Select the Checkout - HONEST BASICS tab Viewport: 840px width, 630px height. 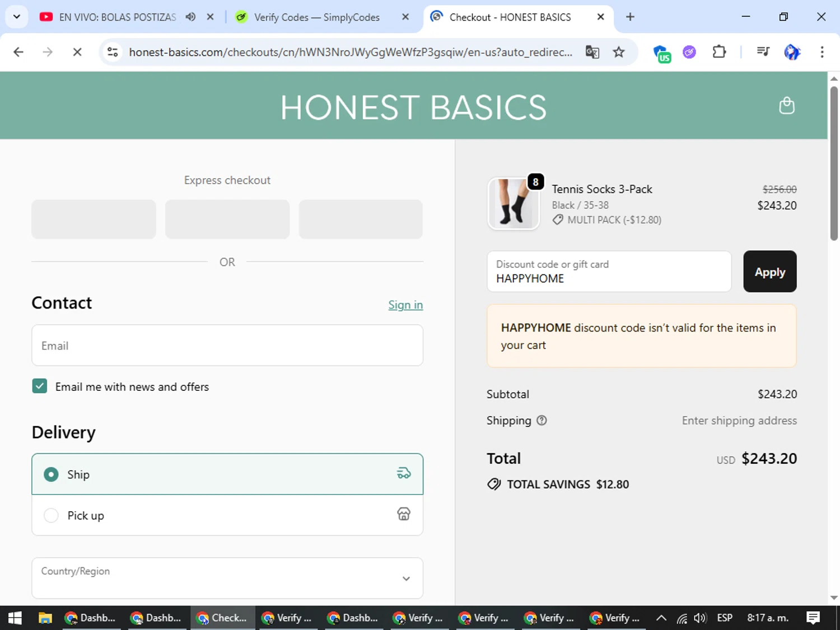coord(510,17)
